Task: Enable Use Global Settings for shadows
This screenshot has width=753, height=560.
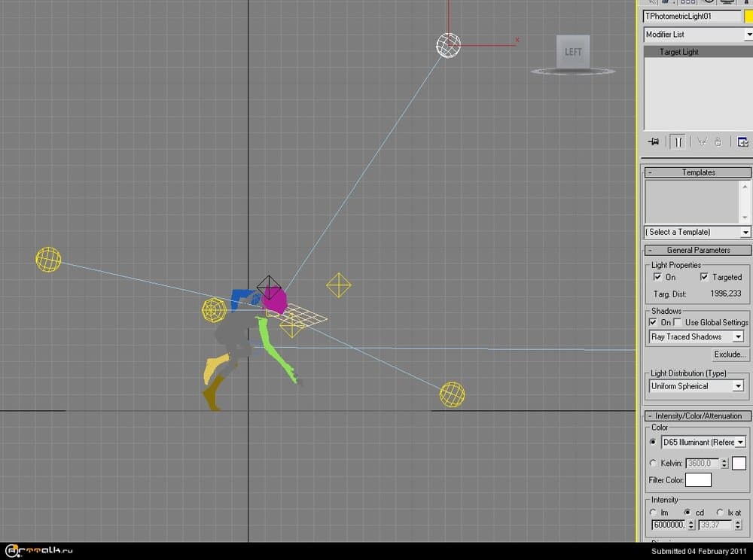Action: (678, 322)
